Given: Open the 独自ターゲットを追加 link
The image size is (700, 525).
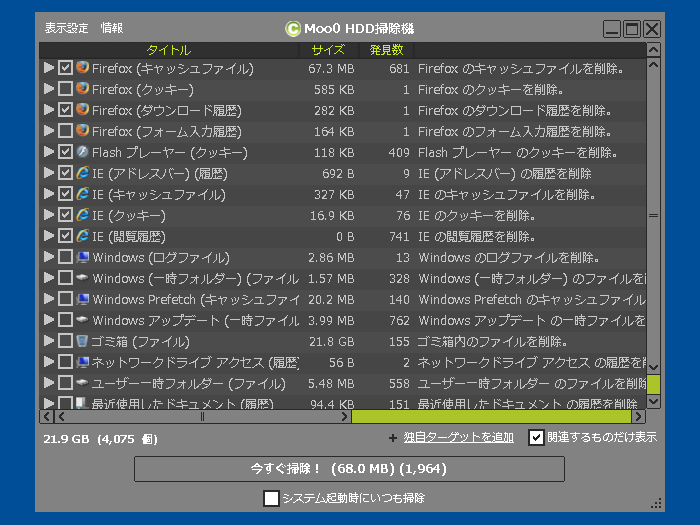Looking at the screenshot, I should [458, 438].
